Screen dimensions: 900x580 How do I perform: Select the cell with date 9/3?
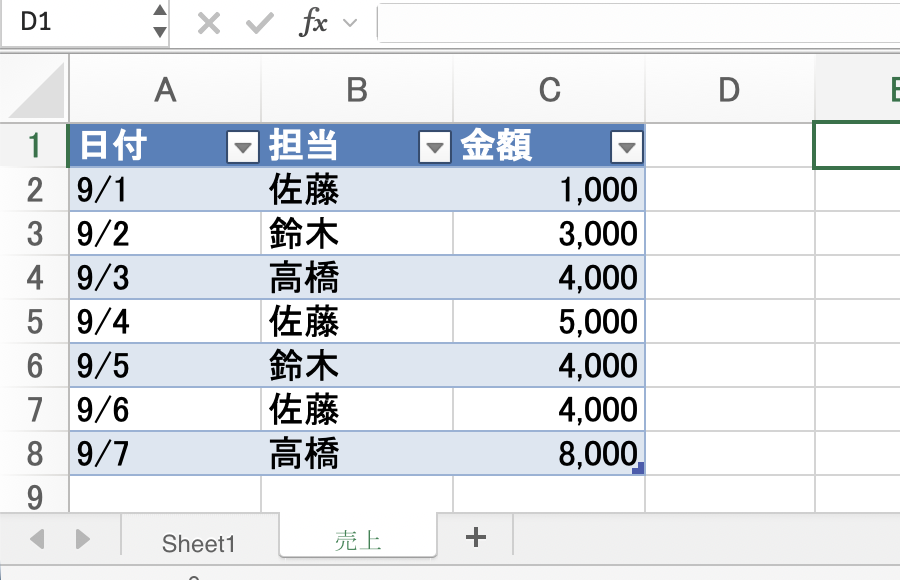[x=165, y=277]
